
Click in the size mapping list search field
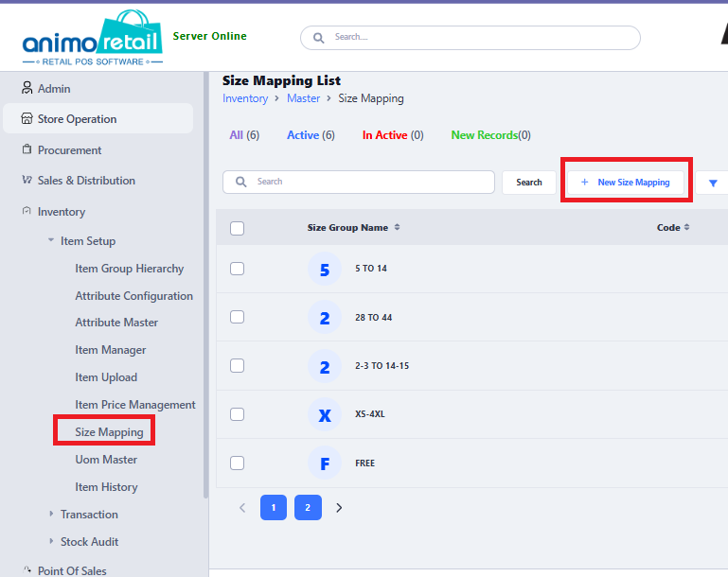(359, 182)
